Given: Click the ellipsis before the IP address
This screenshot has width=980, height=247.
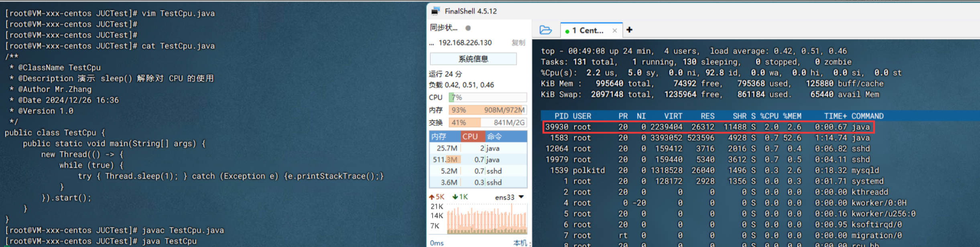Looking at the screenshot, I should [x=431, y=43].
